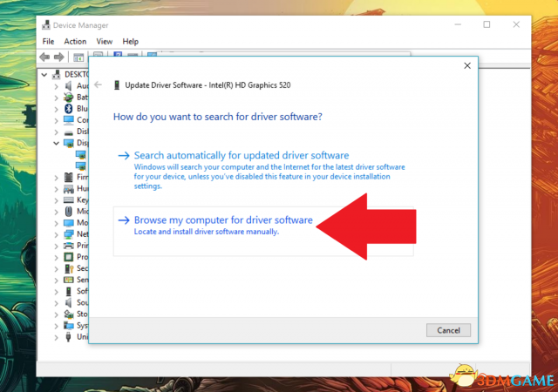Open the Action menu
The height and width of the screenshot is (392, 558).
[x=75, y=41]
